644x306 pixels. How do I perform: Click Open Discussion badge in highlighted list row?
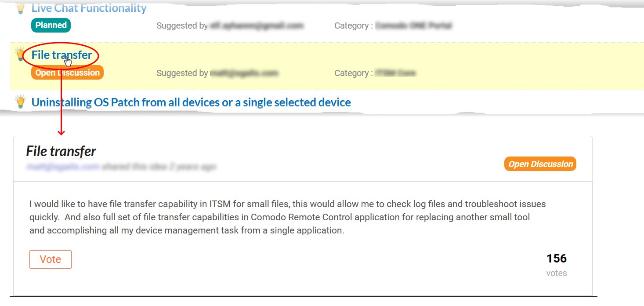[67, 73]
